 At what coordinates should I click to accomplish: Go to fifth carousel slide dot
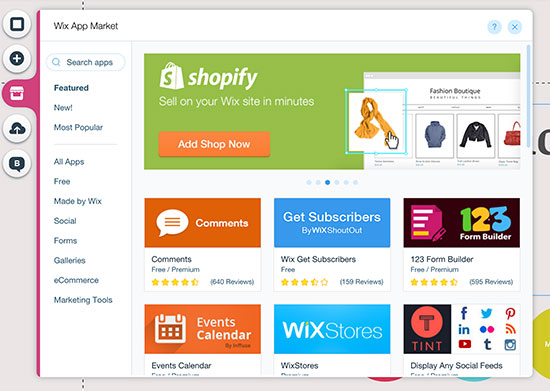[346, 182]
